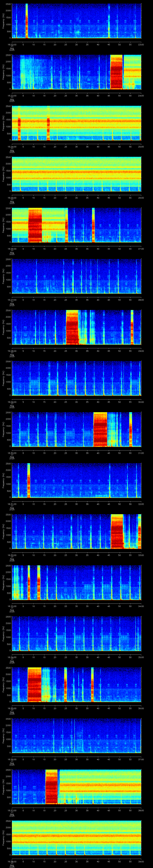This screenshot has height=868, width=153.
Task: Click the 25:00 end-of-axis label
Action: pos(141,147)
